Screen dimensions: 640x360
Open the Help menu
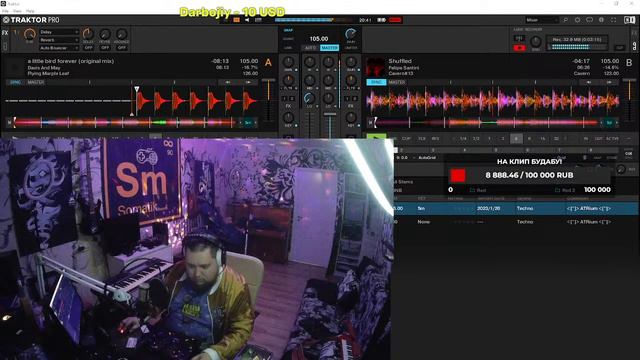tap(30, 11)
